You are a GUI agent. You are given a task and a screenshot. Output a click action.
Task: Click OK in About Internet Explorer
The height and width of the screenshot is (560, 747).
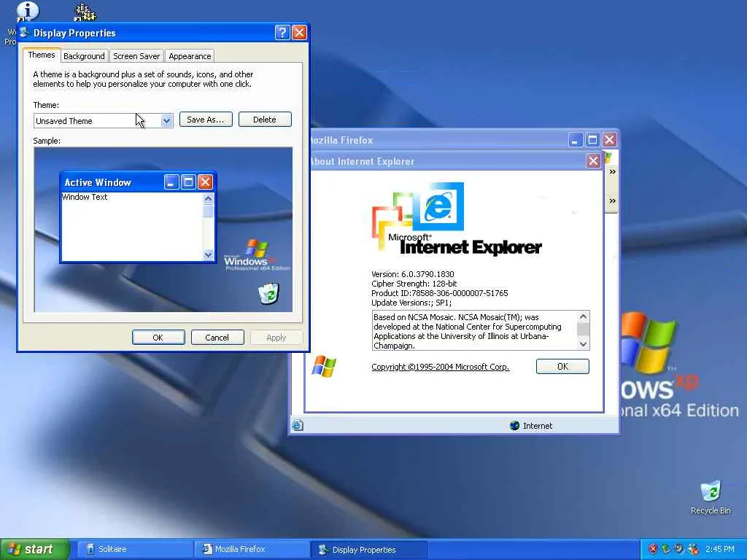pos(562,366)
